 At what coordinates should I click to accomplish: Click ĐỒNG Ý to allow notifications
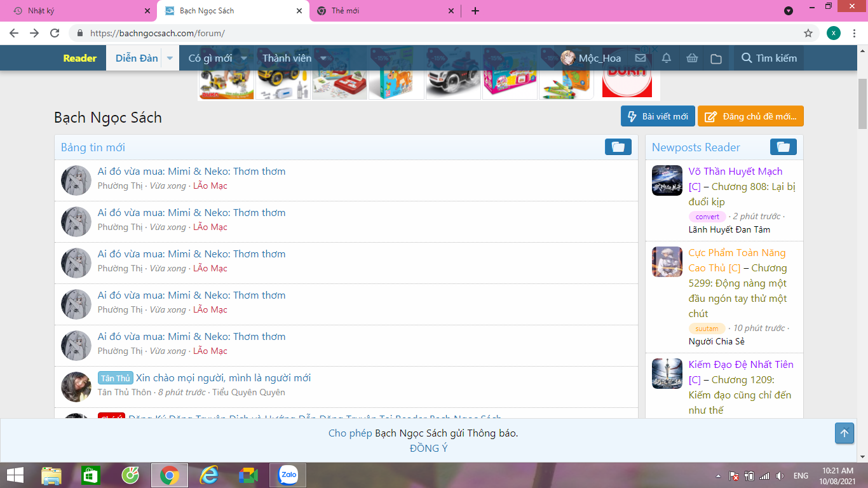coord(428,449)
